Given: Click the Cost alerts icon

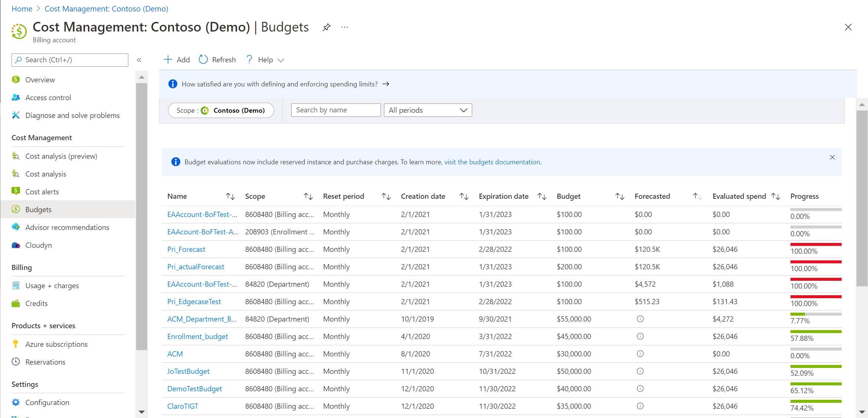Looking at the screenshot, I should (x=16, y=191).
